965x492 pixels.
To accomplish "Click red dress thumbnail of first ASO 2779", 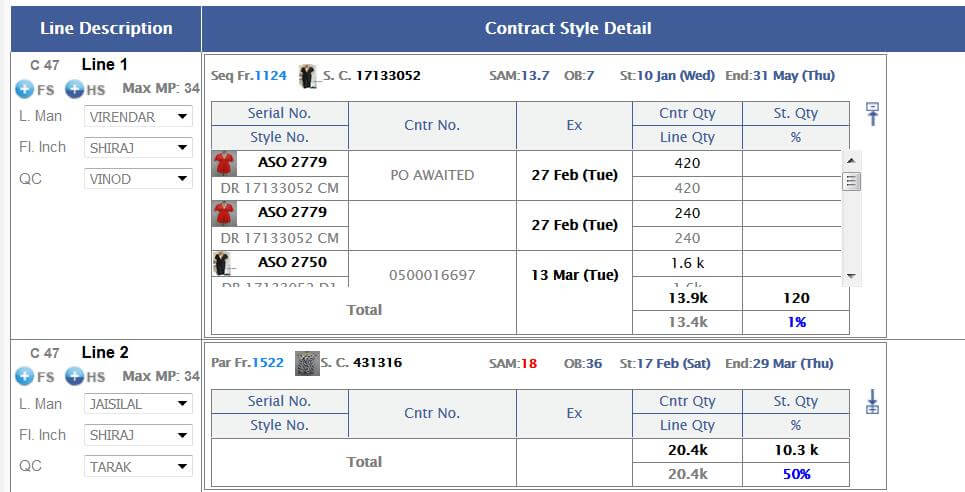I will [223, 163].
